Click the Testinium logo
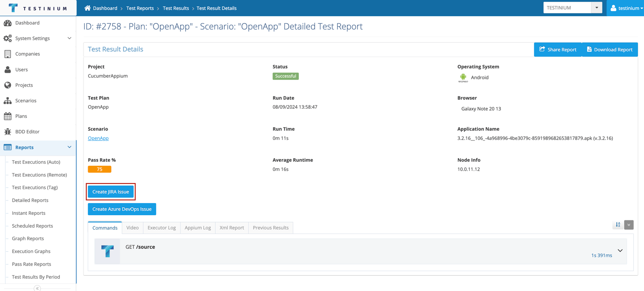This screenshot has height=291, width=644. [x=38, y=8]
